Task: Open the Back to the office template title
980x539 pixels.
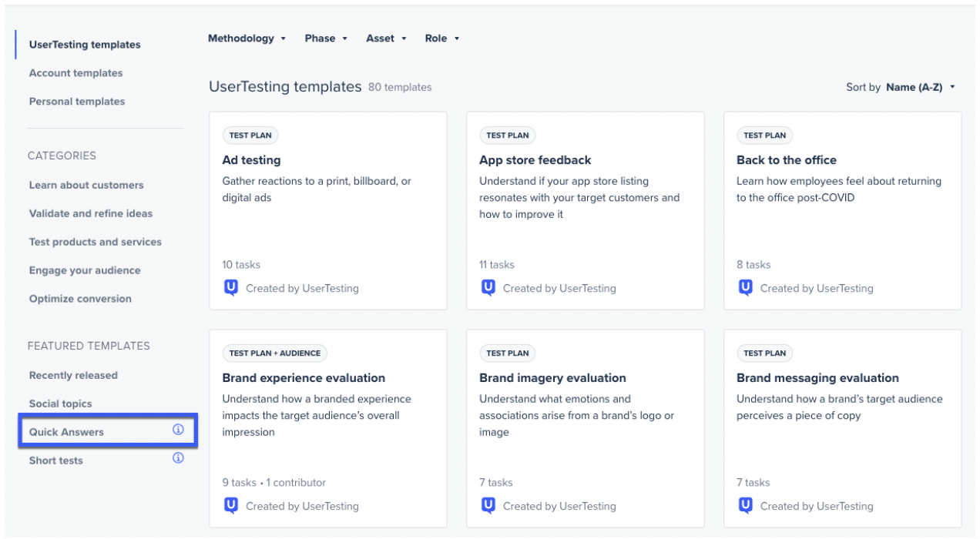Action: click(x=787, y=160)
